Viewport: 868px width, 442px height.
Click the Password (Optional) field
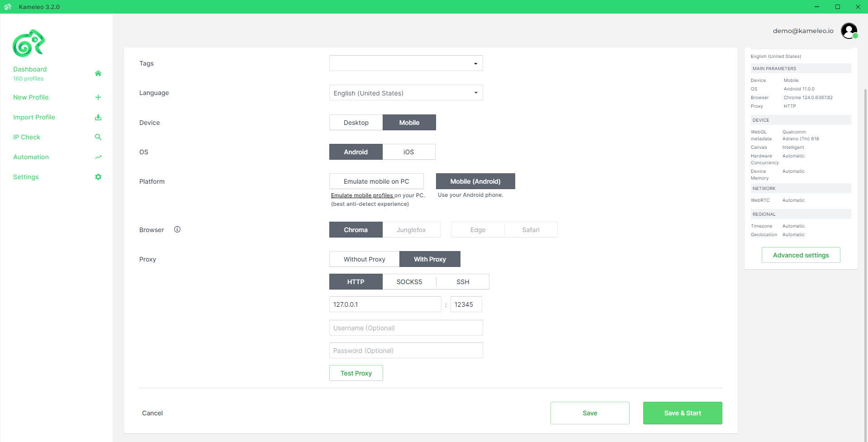tap(406, 351)
